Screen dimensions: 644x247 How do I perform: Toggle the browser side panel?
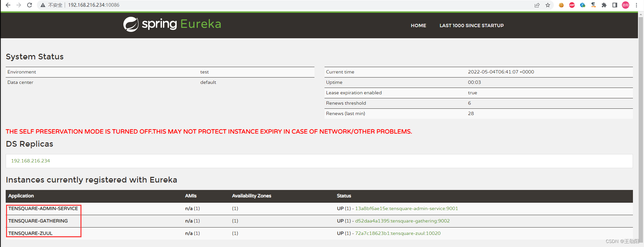point(615,5)
